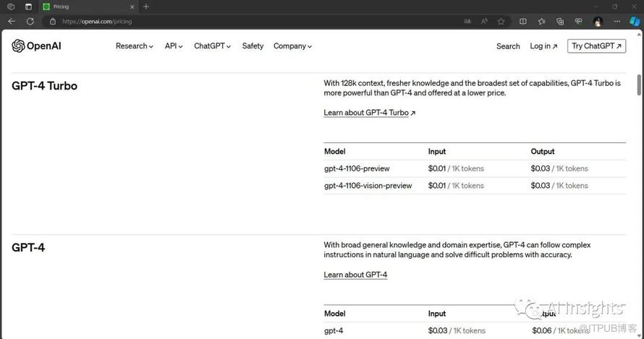Click the address bar URL field

(x=253, y=22)
